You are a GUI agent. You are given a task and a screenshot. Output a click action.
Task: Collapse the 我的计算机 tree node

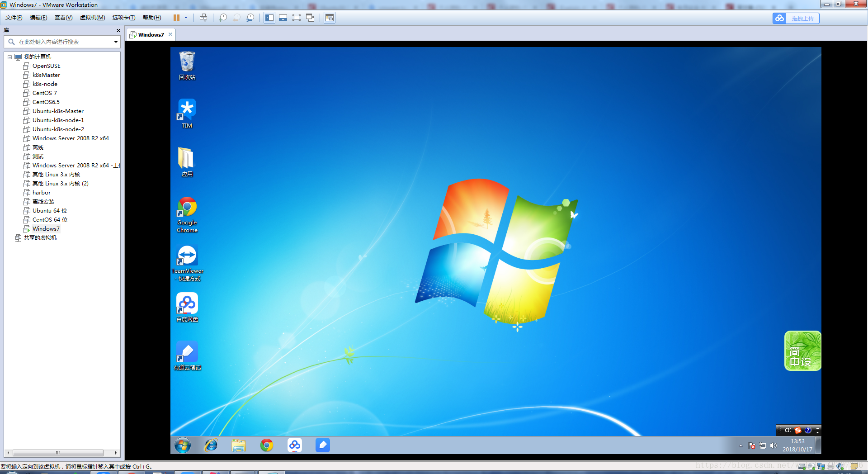pos(9,57)
